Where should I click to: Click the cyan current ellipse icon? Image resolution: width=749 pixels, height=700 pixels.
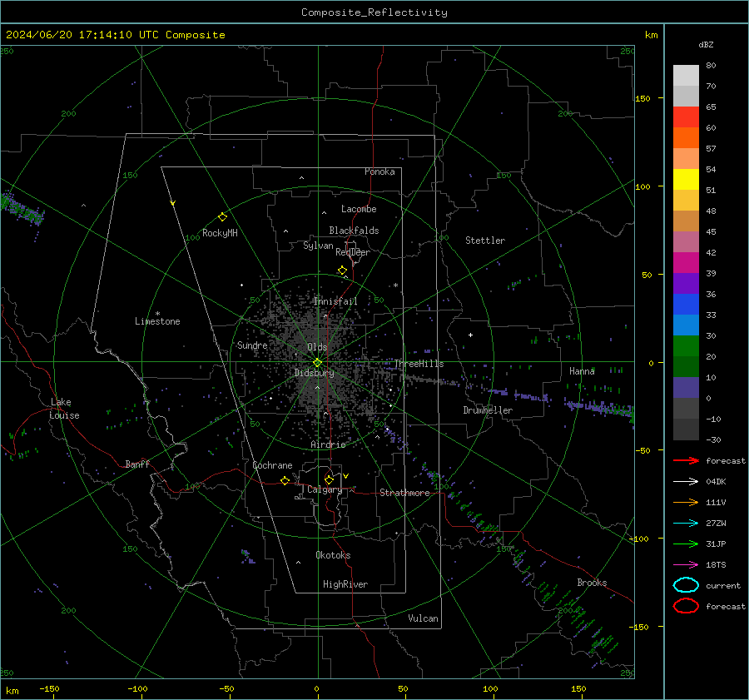[x=686, y=585]
